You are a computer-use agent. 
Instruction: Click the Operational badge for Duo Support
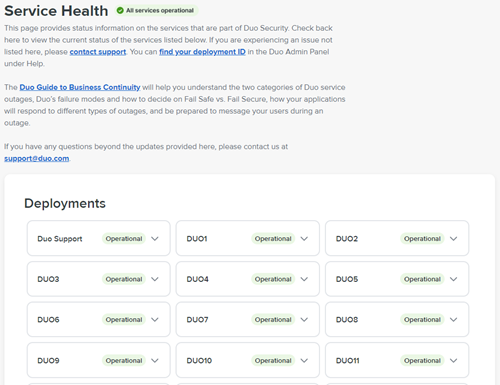[124, 239]
